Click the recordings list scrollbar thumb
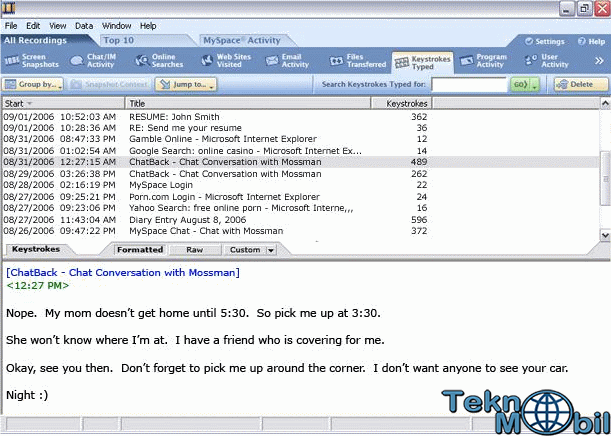This screenshot has height=436, width=611. click(x=605, y=178)
